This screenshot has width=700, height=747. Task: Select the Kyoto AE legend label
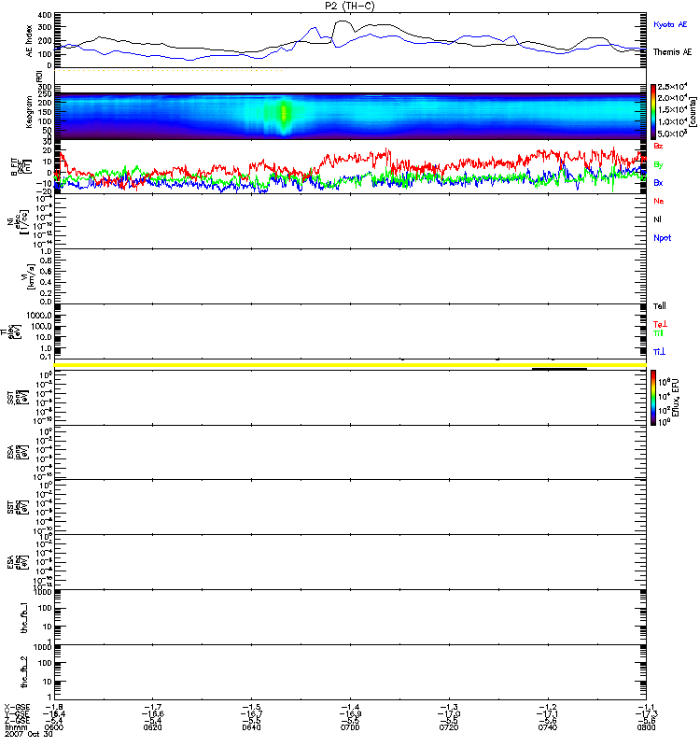(x=670, y=24)
